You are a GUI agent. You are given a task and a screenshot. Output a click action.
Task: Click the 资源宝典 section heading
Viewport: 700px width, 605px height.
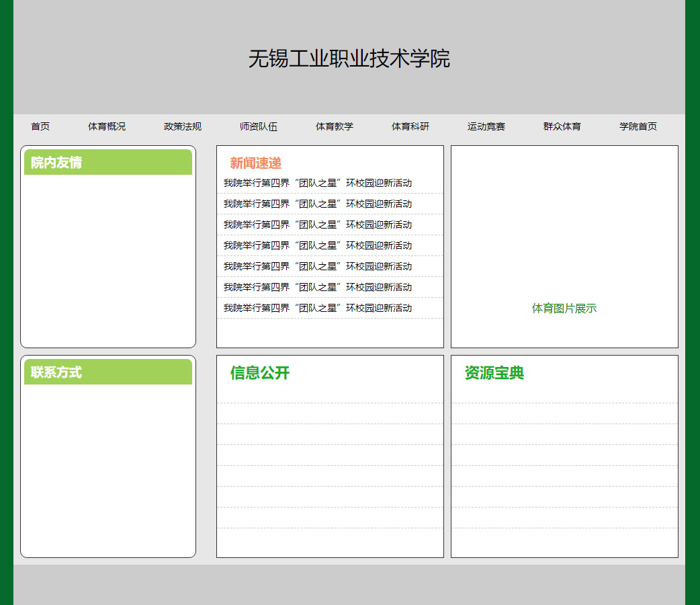pyautogui.click(x=494, y=372)
